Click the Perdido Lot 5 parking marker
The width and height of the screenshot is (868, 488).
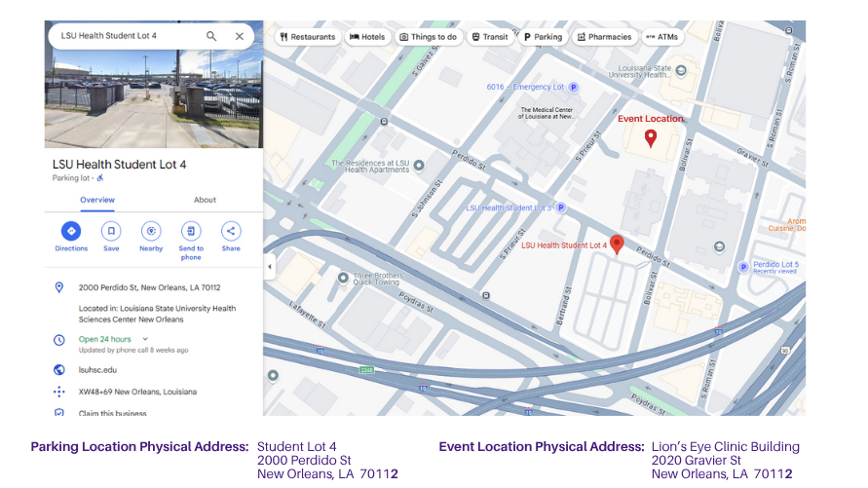click(x=743, y=267)
